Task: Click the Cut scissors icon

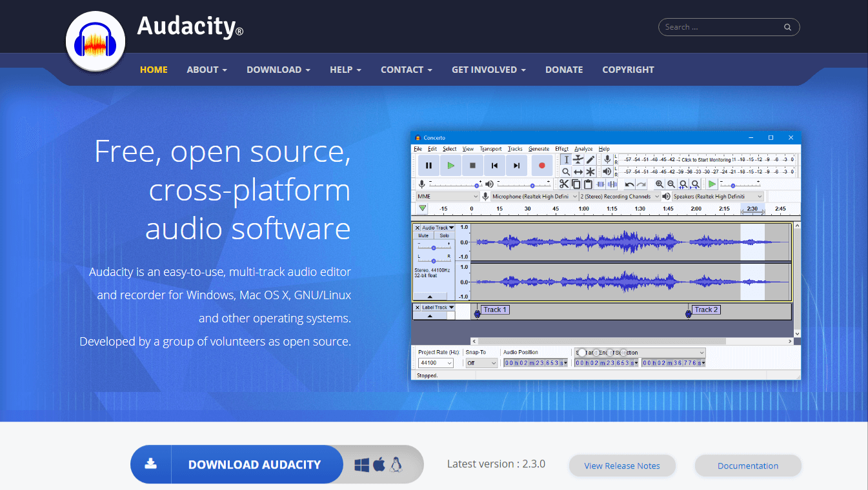Action: pyautogui.click(x=564, y=184)
